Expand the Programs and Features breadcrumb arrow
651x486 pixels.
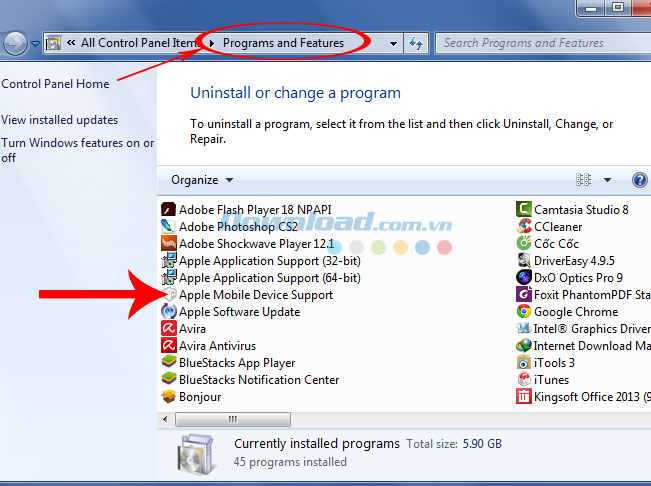pyautogui.click(x=212, y=43)
